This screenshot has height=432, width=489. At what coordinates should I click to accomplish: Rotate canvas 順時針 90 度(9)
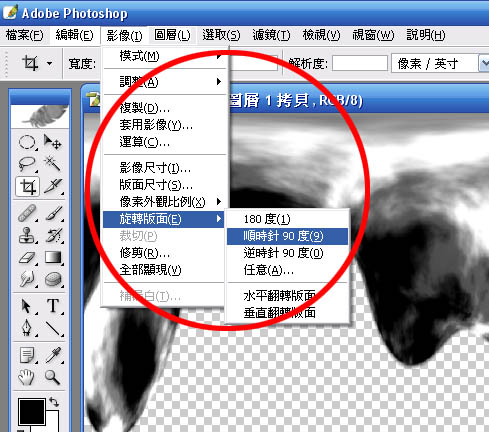coord(287,236)
